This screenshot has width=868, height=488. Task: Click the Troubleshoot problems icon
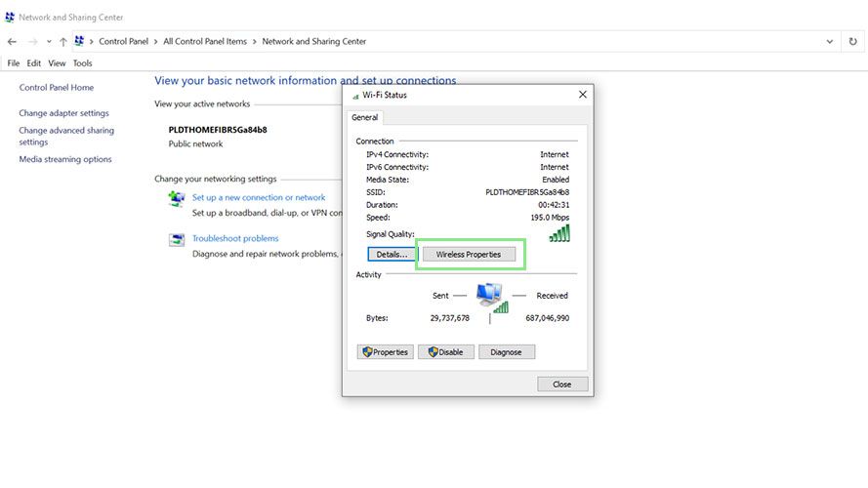[x=177, y=239]
